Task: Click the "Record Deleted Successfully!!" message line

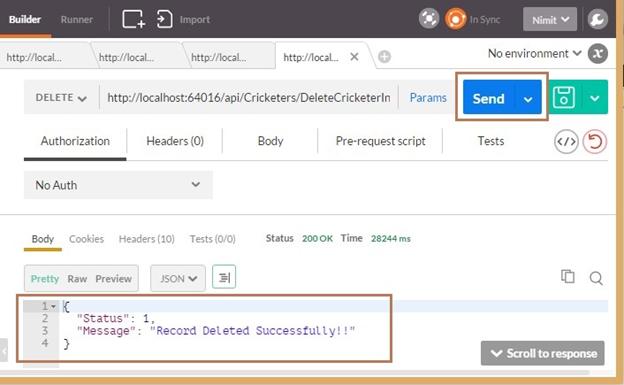Action: point(215,331)
